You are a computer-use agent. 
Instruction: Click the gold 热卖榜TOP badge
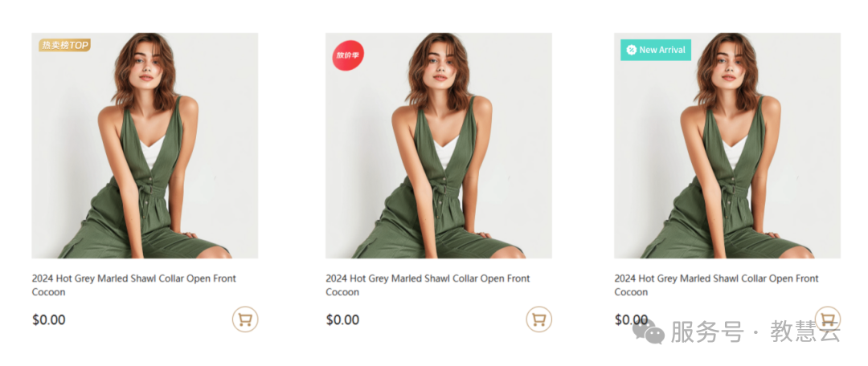65,46
